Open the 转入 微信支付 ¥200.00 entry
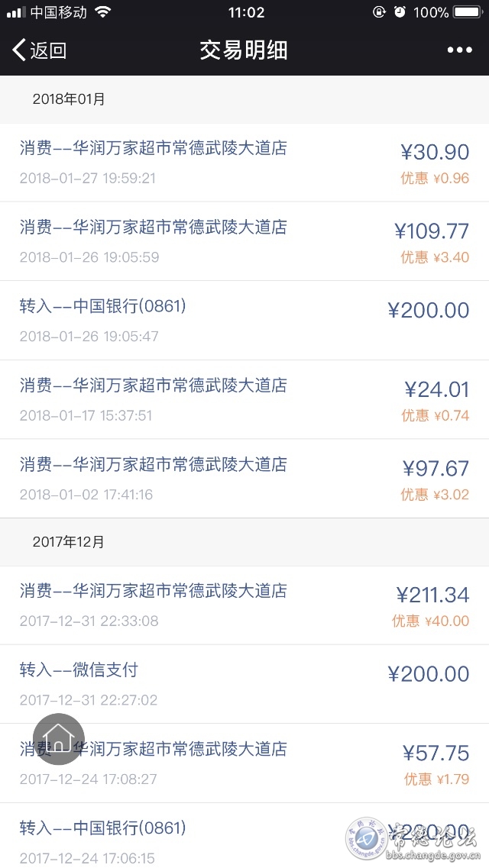The height and width of the screenshot is (868, 489). pos(244,684)
